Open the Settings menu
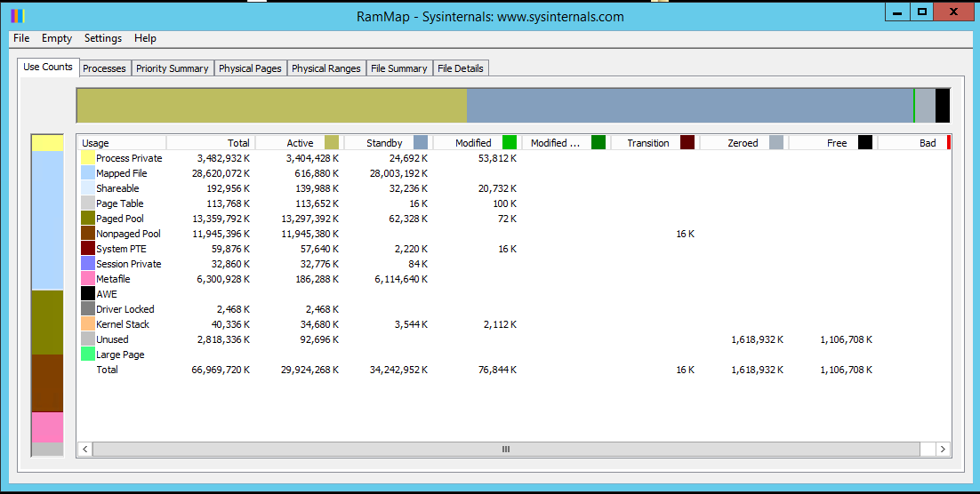 coord(103,38)
